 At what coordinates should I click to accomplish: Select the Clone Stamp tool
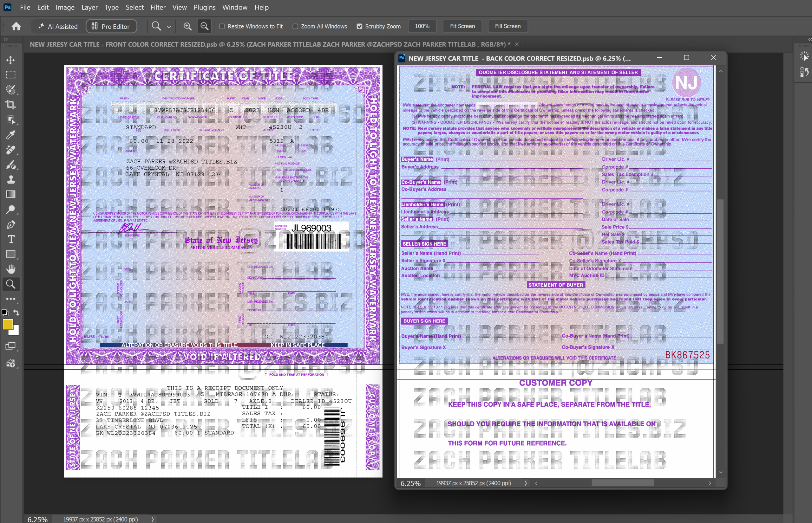pos(10,180)
